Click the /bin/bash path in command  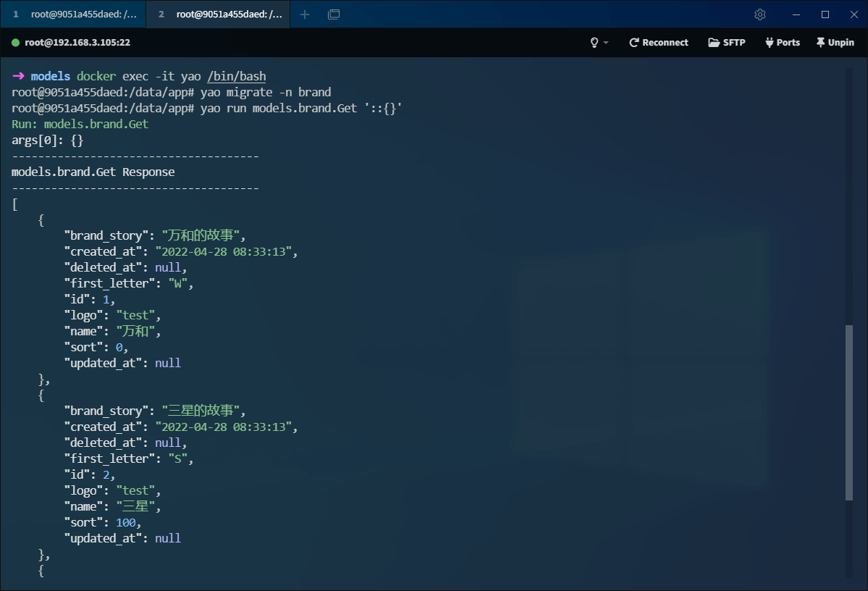[x=237, y=77]
